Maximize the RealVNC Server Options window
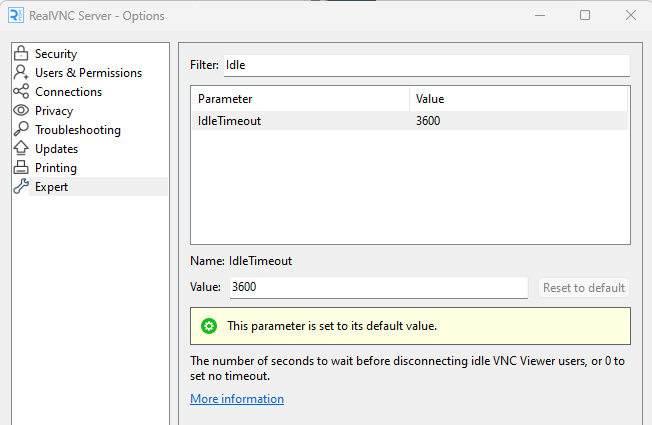This screenshot has height=425, width=652. [585, 15]
